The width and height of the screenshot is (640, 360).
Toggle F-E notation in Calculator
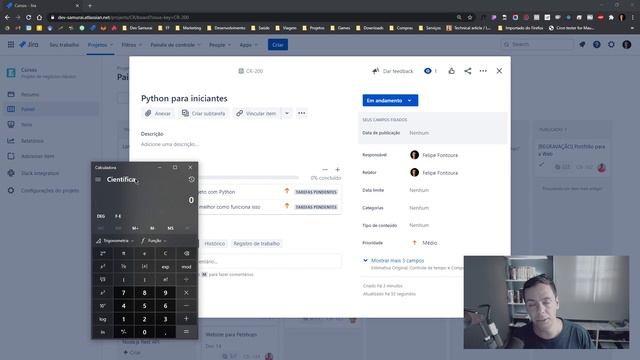click(x=118, y=216)
